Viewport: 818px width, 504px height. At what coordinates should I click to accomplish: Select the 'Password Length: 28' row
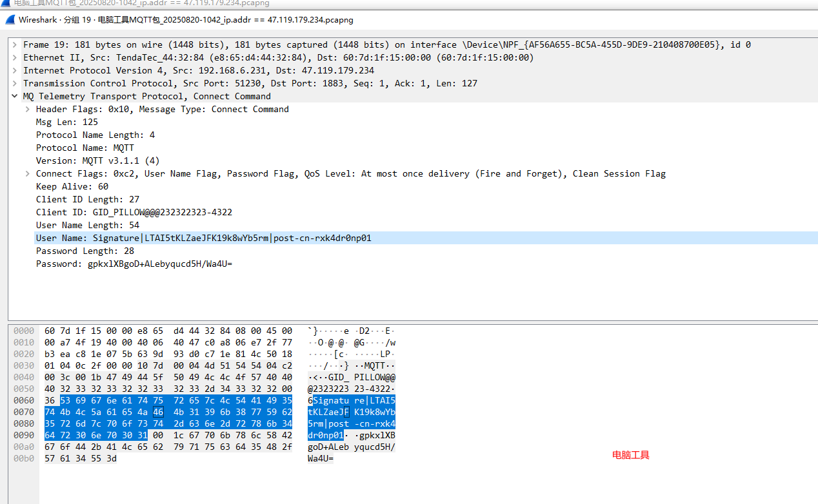(85, 251)
